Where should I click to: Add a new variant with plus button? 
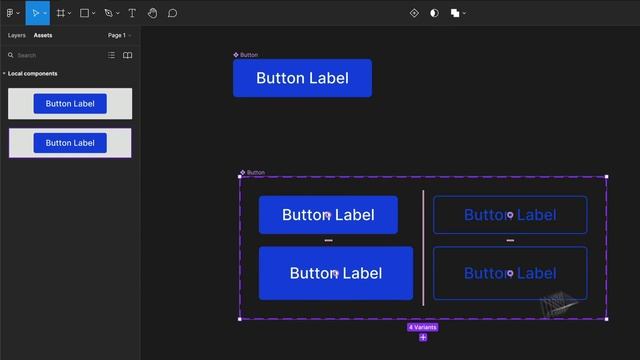[423, 338]
